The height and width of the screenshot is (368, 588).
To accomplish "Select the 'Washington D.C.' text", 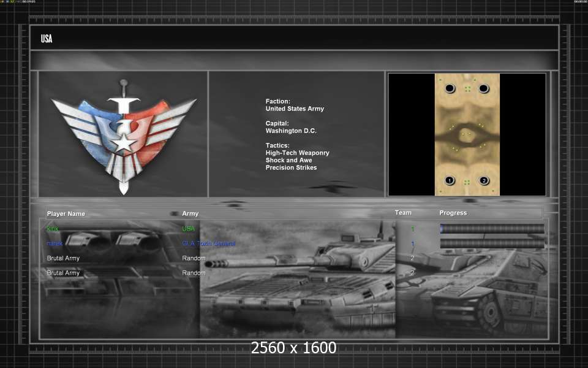I will (291, 131).
